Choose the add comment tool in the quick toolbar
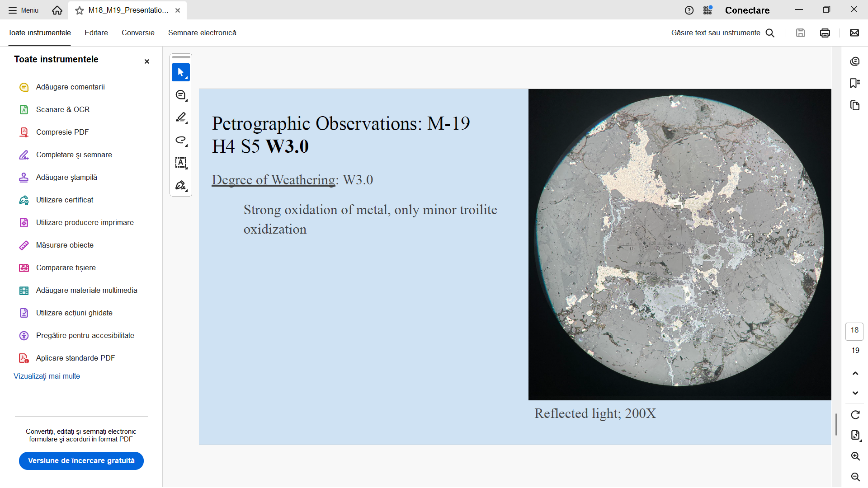The height and width of the screenshot is (488, 868). tap(180, 95)
